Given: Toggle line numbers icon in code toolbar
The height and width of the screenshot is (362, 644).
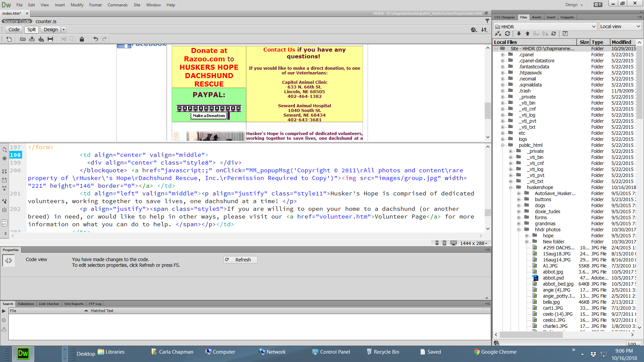Looking at the screenshot, I should (5, 223).
